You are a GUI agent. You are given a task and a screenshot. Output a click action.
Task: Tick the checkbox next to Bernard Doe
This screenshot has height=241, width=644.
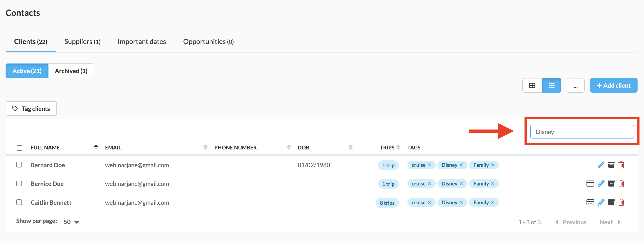pyautogui.click(x=19, y=165)
